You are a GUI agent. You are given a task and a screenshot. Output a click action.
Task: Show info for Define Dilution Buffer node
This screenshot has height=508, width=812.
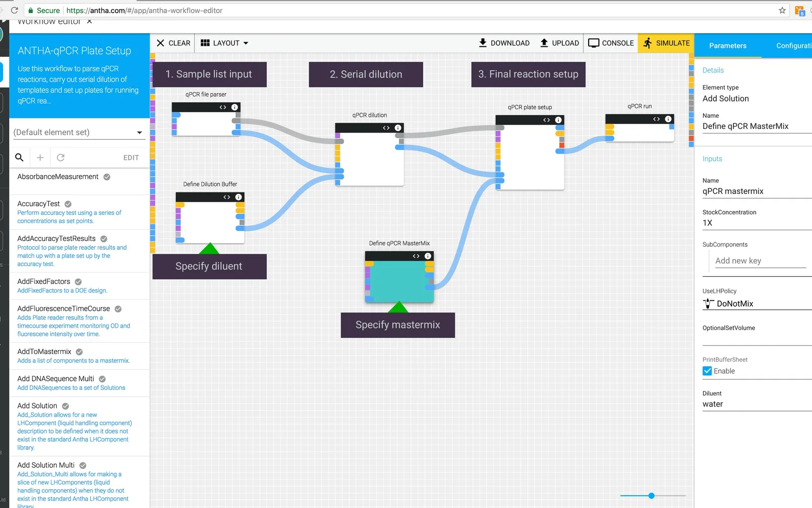point(239,197)
